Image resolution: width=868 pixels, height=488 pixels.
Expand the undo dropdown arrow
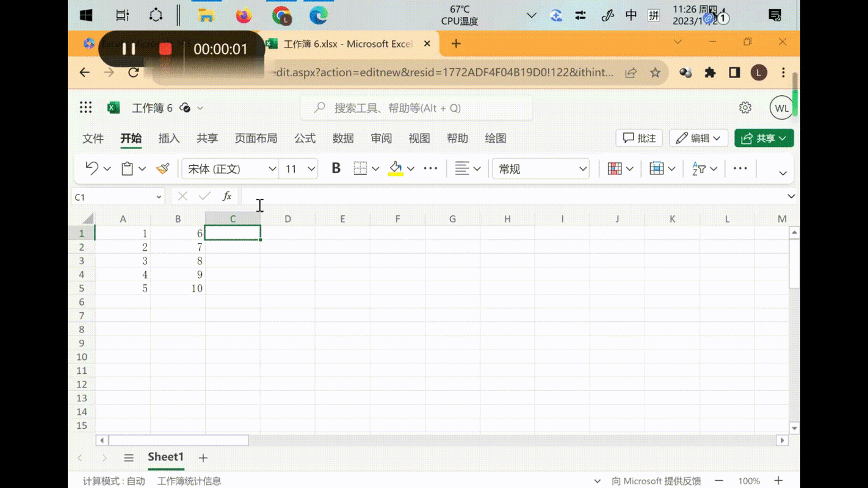pyautogui.click(x=107, y=169)
